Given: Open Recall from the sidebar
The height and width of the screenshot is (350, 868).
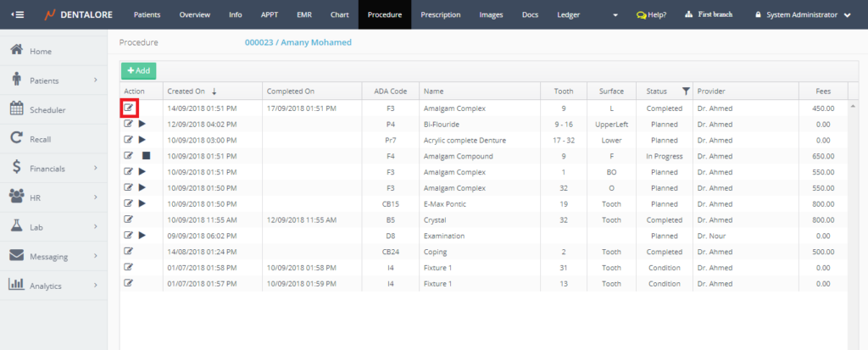Looking at the screenshot, I should (42, 139).
